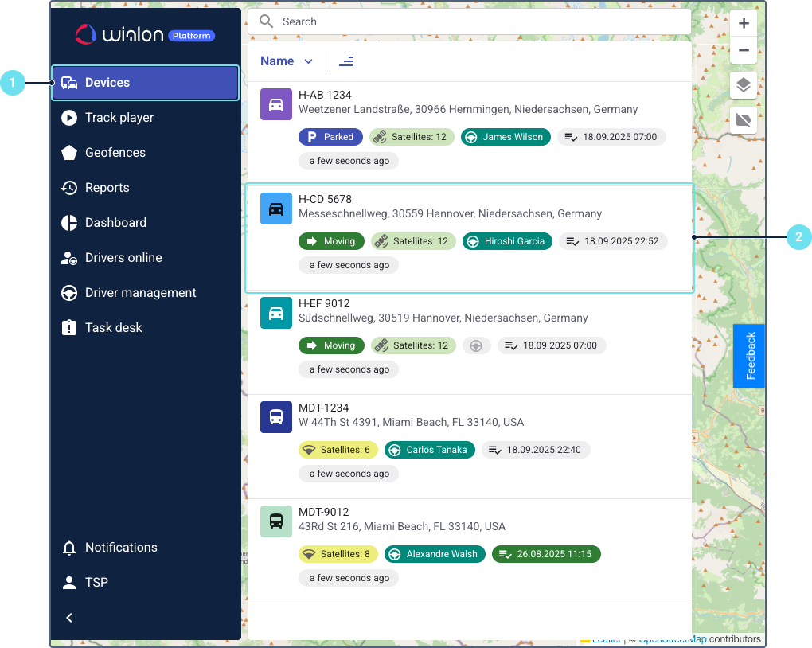Toggle sort order direction icon
This screenshot has height=648, width=812.
click(x=346, y=61)
